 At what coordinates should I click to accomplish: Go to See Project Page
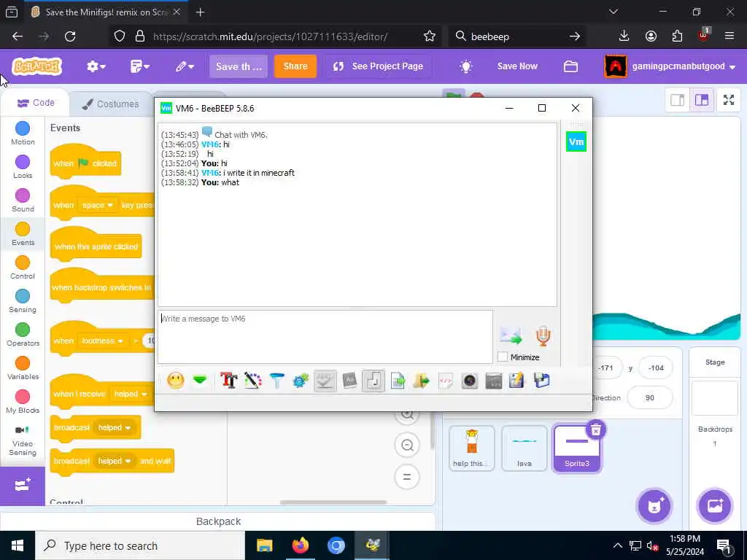click(x=378, y=66)
